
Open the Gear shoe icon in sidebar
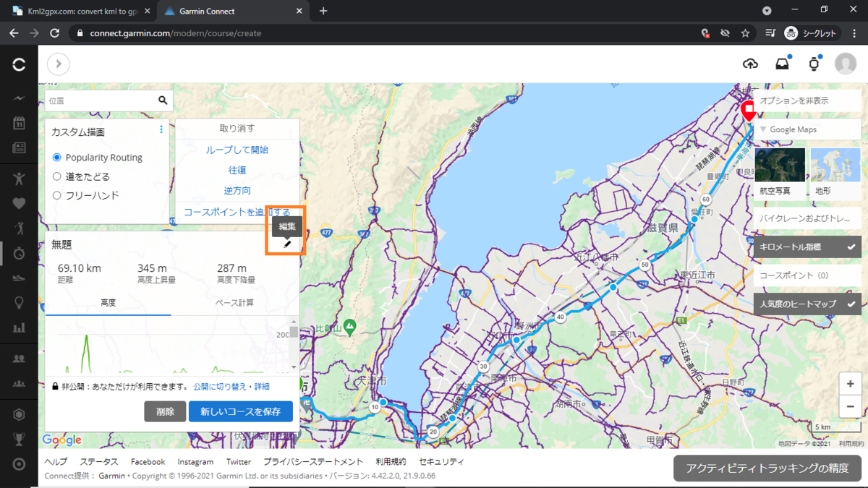(x=19, y=278)
